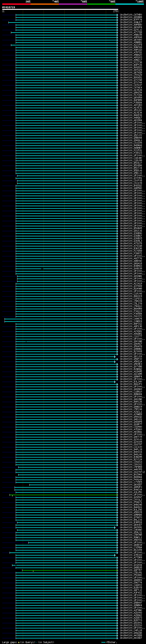
Task: Select the UniRef100_P17094 label
Action: [x=131, y=95]
